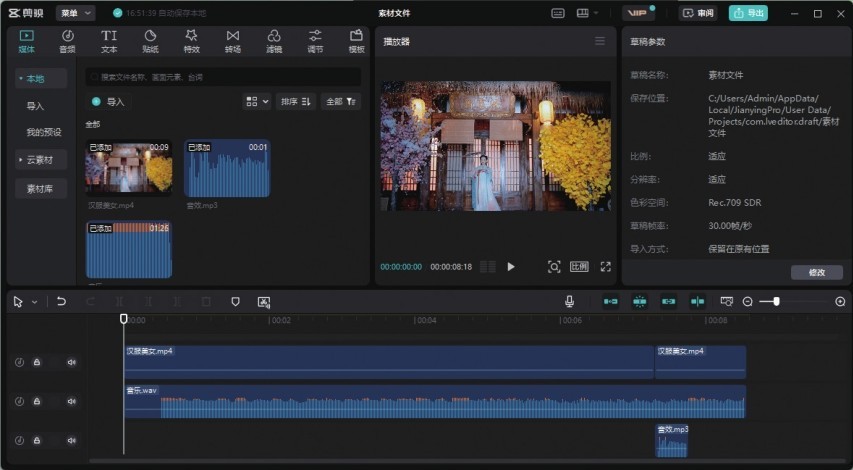Open the 转场 transitions panel
This screenshot has width=853, height=470.
pos(232,41)
